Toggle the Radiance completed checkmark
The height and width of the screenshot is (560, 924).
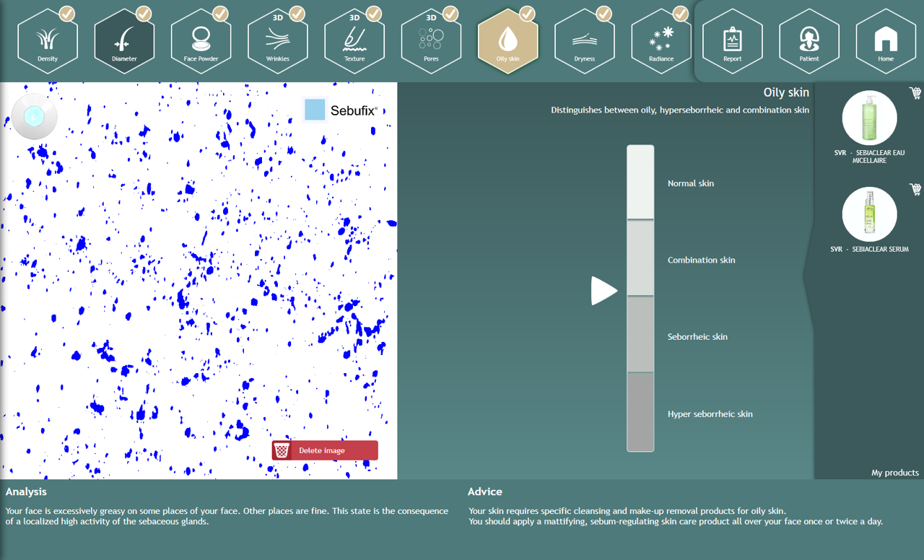pos(680,13)
